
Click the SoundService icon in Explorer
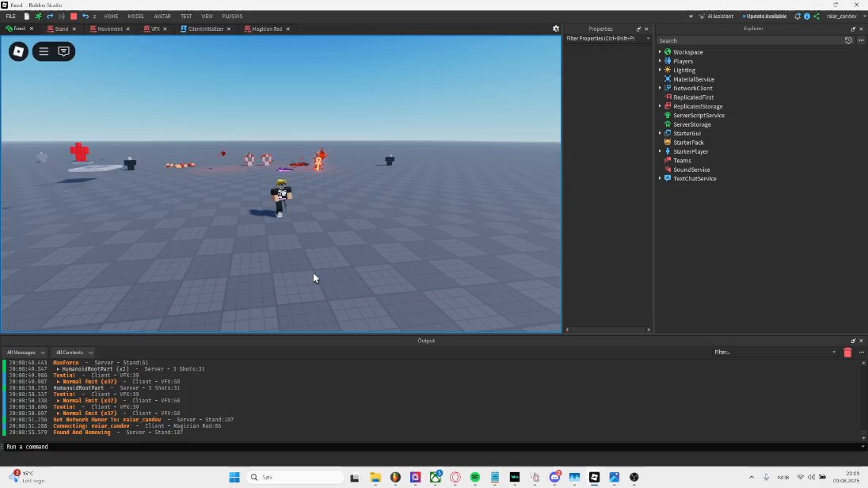pos(668,170)
